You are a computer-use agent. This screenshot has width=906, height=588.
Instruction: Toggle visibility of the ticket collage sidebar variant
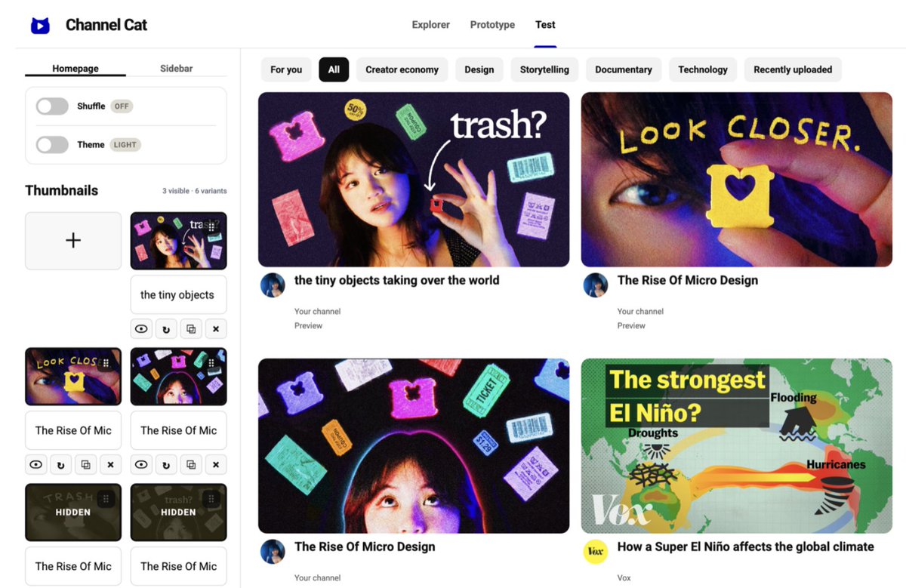141,465
